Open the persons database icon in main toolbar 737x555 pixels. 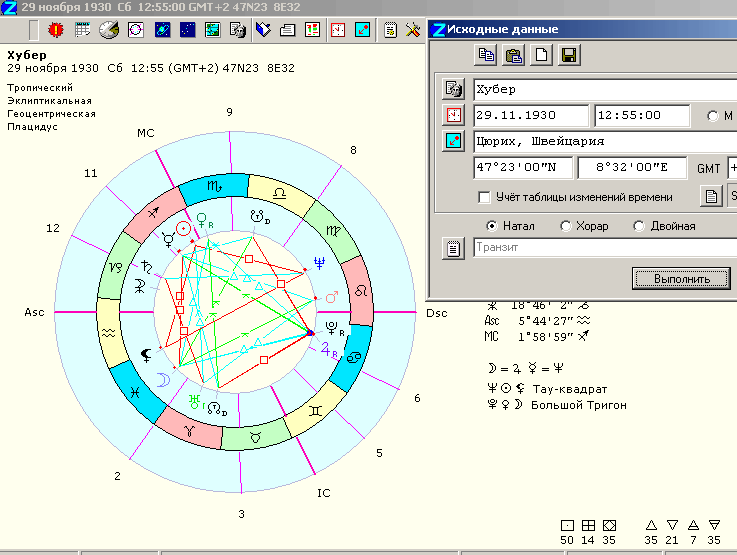(238, 30)
